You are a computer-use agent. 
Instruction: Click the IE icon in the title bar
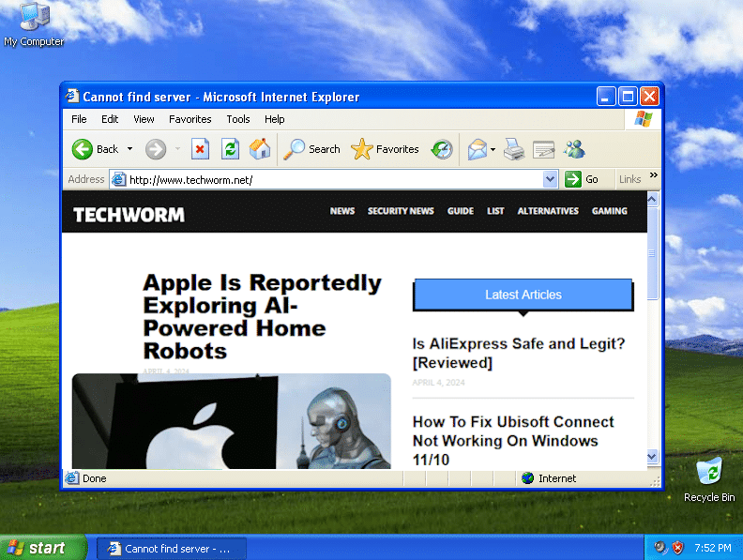pyautogui.click(x=72, y=96)
